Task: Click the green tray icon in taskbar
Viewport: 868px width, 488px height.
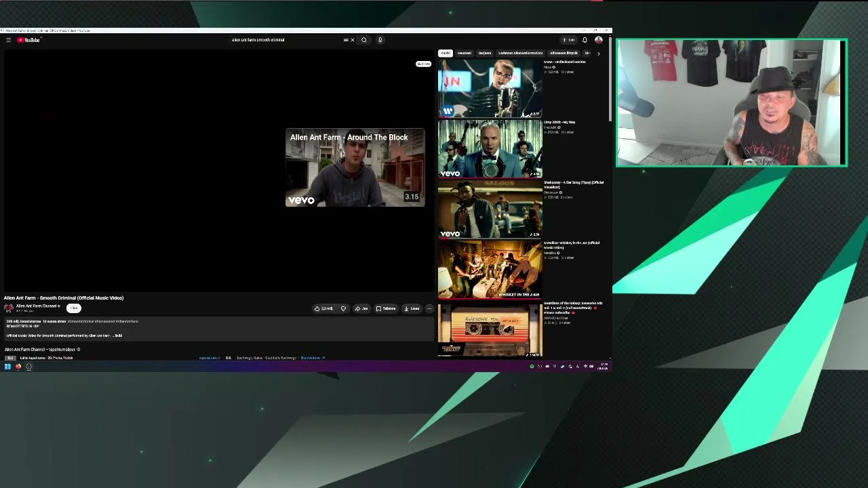Action: point(532,367)
